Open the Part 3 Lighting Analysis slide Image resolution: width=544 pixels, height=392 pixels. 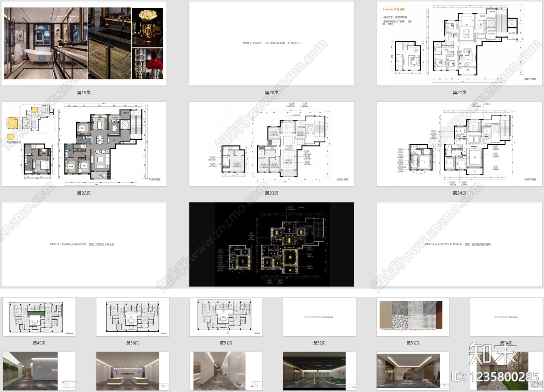click(84, 244)
